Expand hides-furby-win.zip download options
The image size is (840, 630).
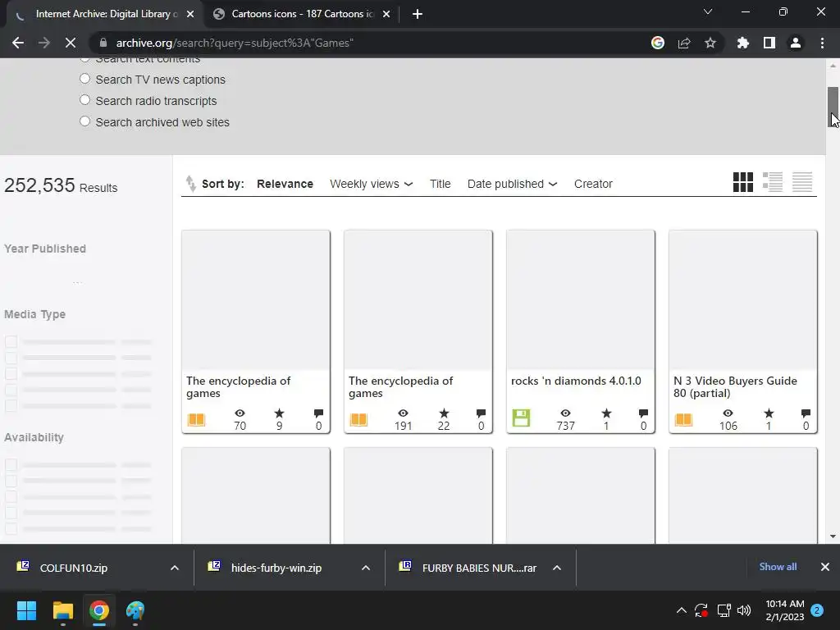(366, 568)
